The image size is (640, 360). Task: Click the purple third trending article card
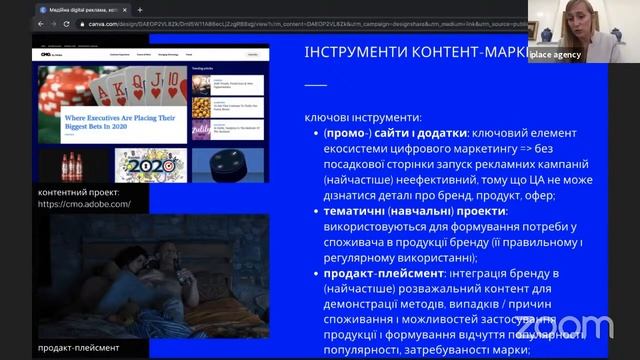click(x=228, y=130)
